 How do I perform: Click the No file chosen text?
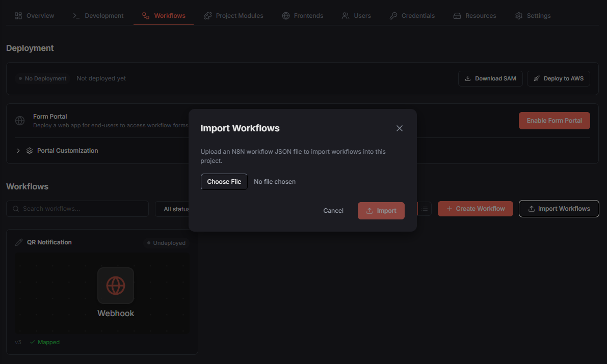[x=275, y=182]
